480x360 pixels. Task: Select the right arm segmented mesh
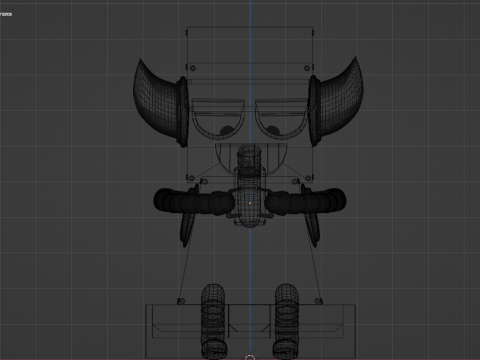[306, 201]
